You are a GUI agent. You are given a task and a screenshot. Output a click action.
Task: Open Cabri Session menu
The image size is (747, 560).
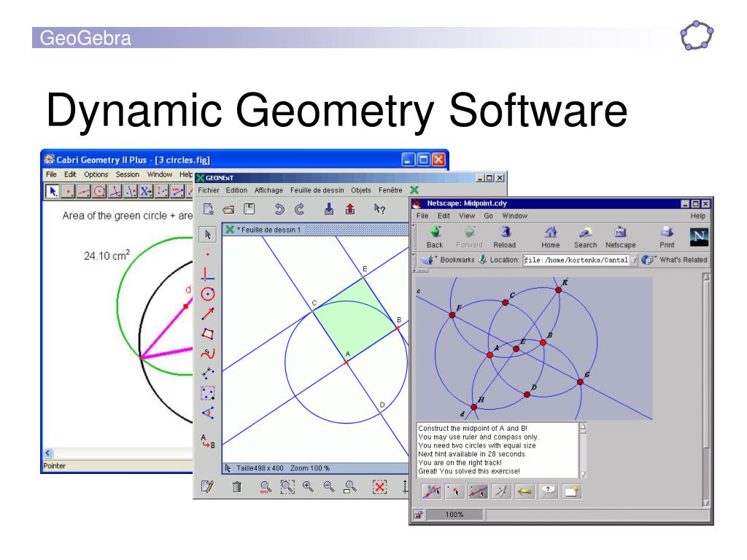click(x=127, y=175)
